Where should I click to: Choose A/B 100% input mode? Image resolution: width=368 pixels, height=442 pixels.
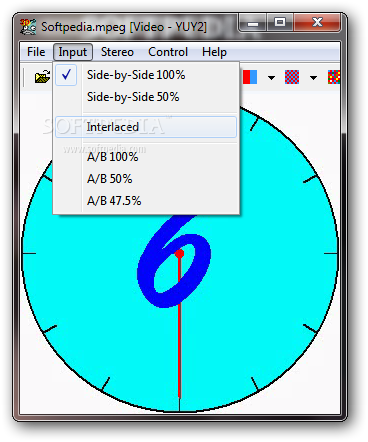[x=146, y=157]
